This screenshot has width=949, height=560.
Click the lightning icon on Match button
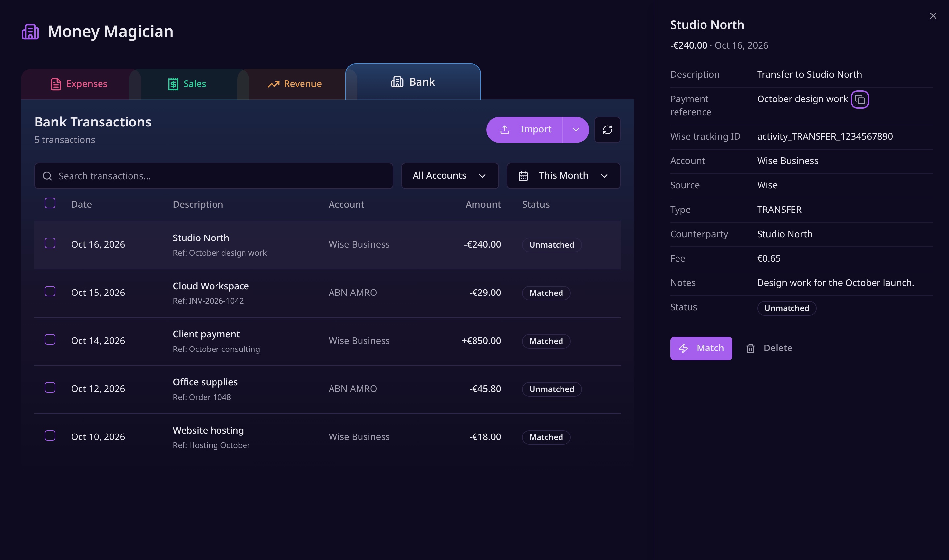683,348
